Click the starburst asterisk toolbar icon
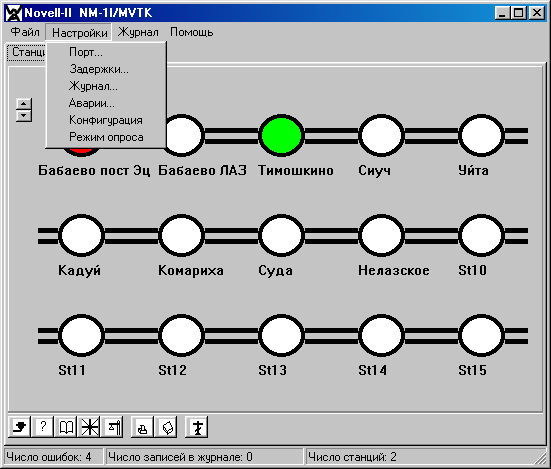 tap(89, 427)
